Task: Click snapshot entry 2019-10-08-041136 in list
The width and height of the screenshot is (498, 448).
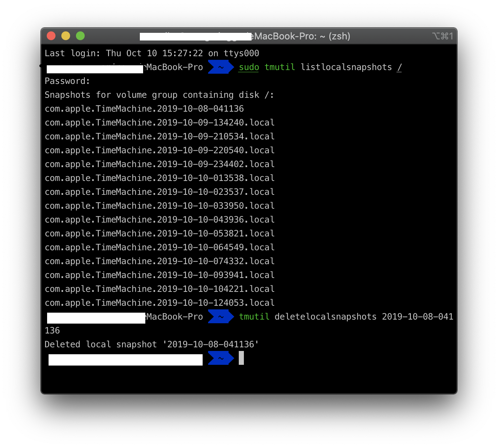Action: point(144,109)
